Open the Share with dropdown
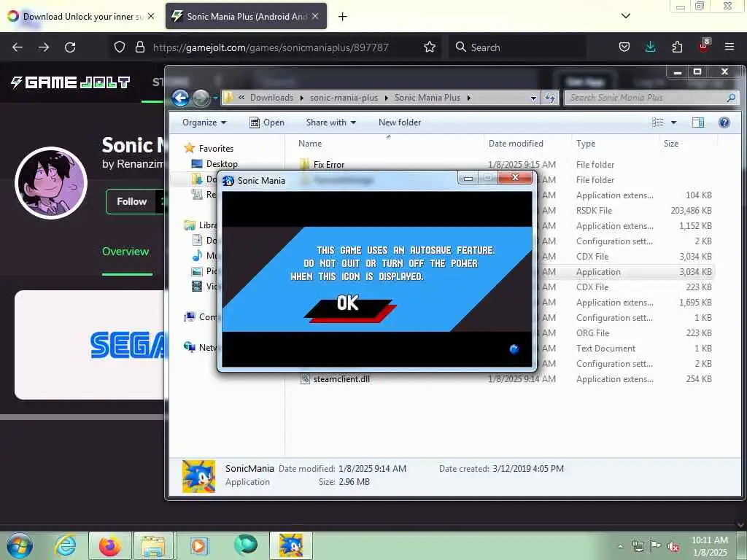Screen dimensions: 747x560 pyautogui.click(x=330, y=122)
